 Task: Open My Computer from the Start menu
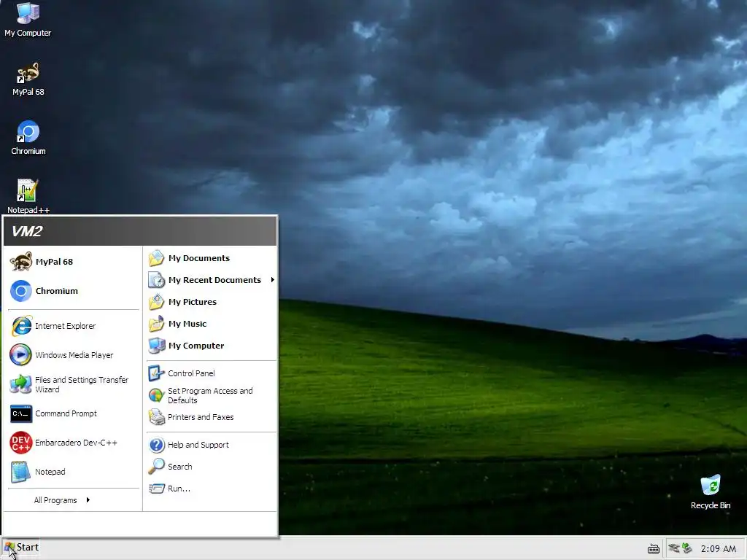click(x=211, y=346)
